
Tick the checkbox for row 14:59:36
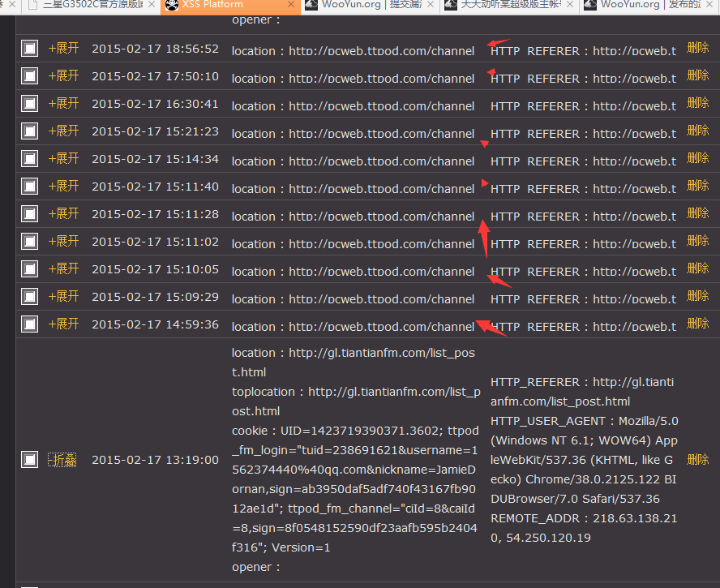click(29, 324)
